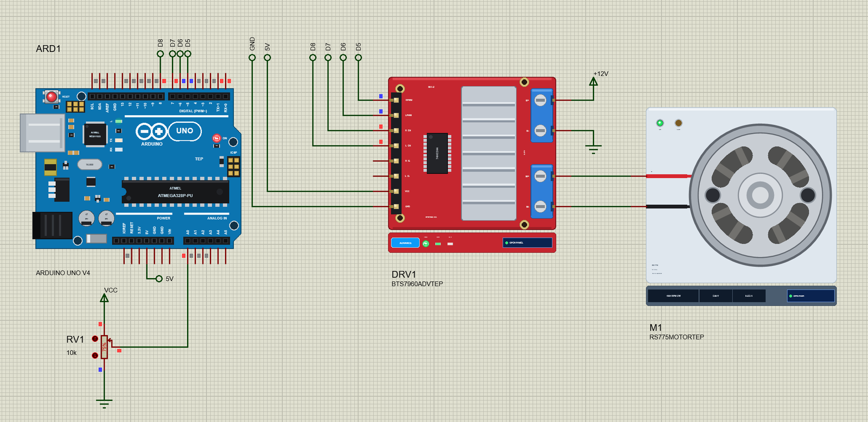
Task: Click the upper blue screw terminal block on DRV1
Action: (x=541, y=116)
